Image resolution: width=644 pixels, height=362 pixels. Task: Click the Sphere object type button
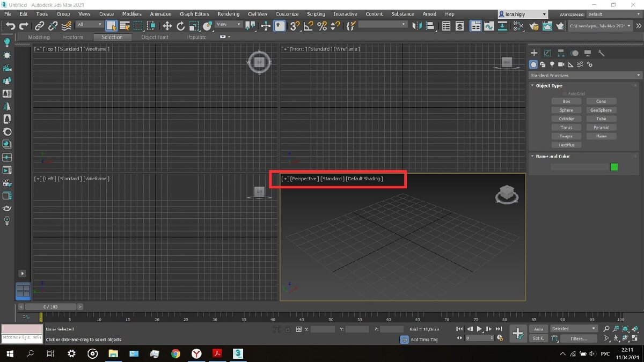(566, 110)
